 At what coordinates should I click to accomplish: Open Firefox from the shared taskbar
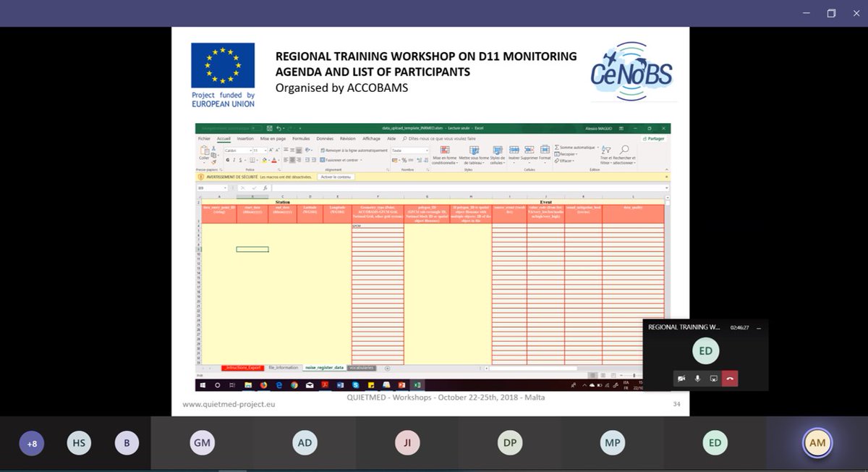coord(263,385)
